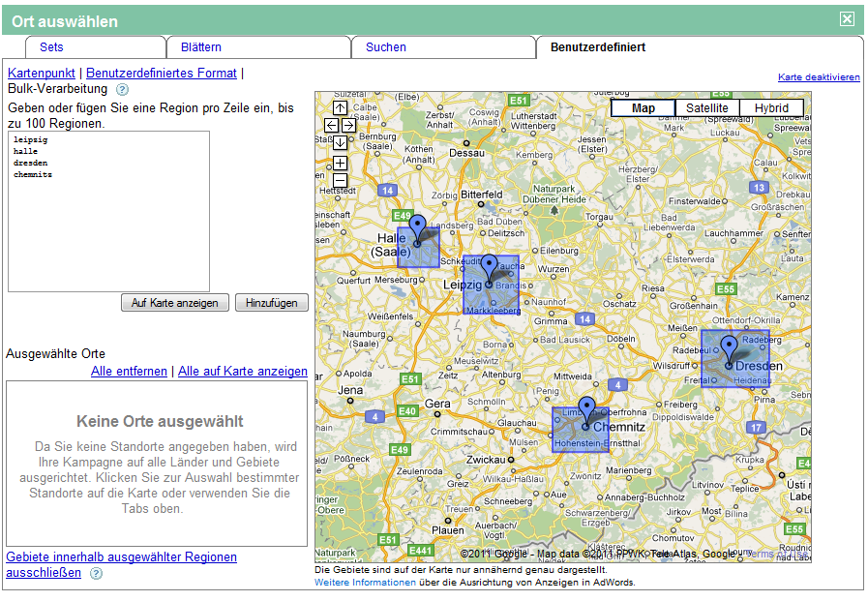
Task: Click the Torgau label on map
Action: click(599, 217)
